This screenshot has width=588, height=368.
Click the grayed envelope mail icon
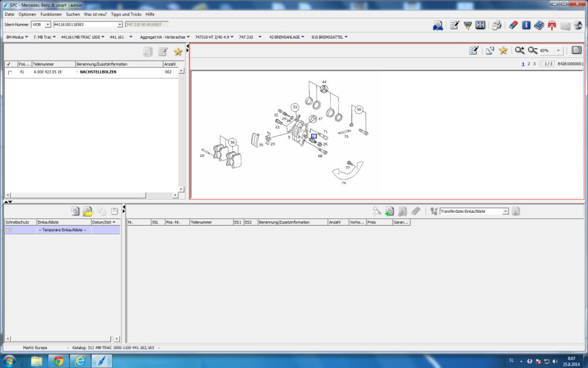[x=565, y=26]
